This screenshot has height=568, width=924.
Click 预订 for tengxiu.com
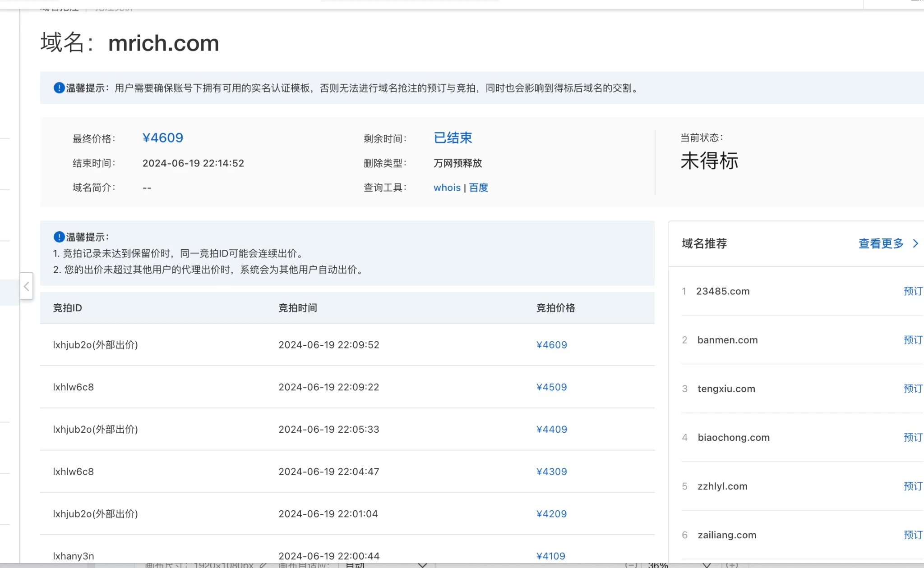point(913,389)
